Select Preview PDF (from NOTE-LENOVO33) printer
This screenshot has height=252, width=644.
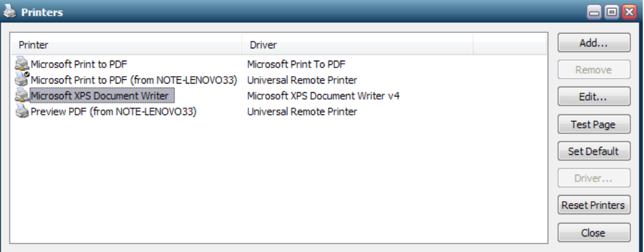click(114, 111)
